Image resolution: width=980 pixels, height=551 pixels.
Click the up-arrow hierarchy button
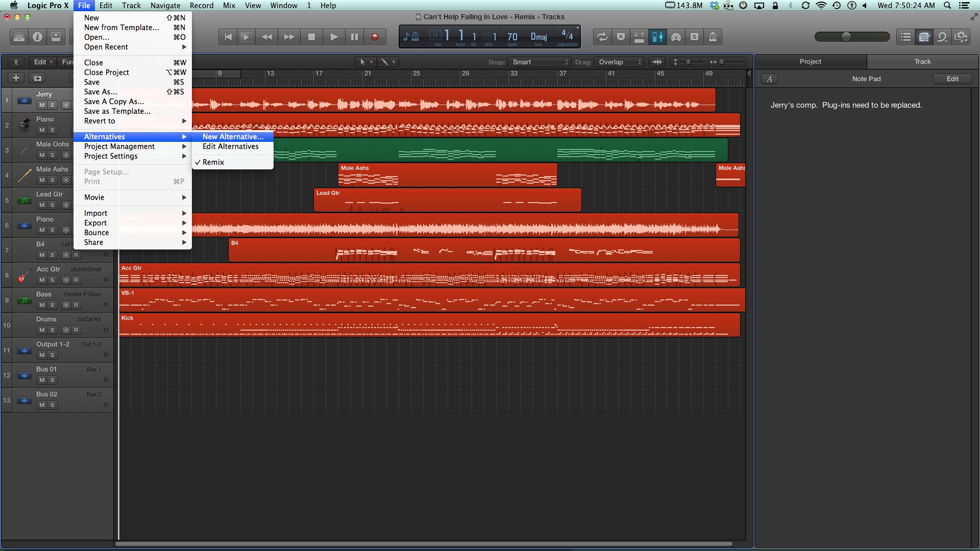16,62
